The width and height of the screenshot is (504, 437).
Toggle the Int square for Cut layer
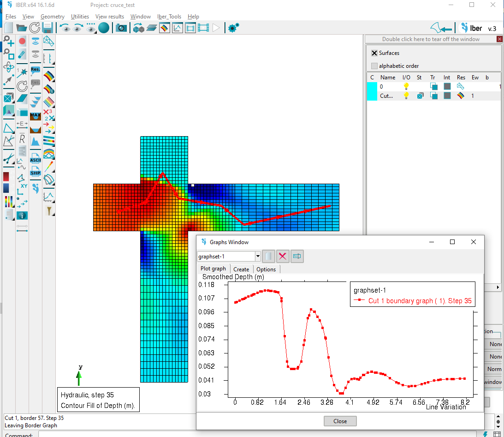pyautogui.click(x=447, y=96)
